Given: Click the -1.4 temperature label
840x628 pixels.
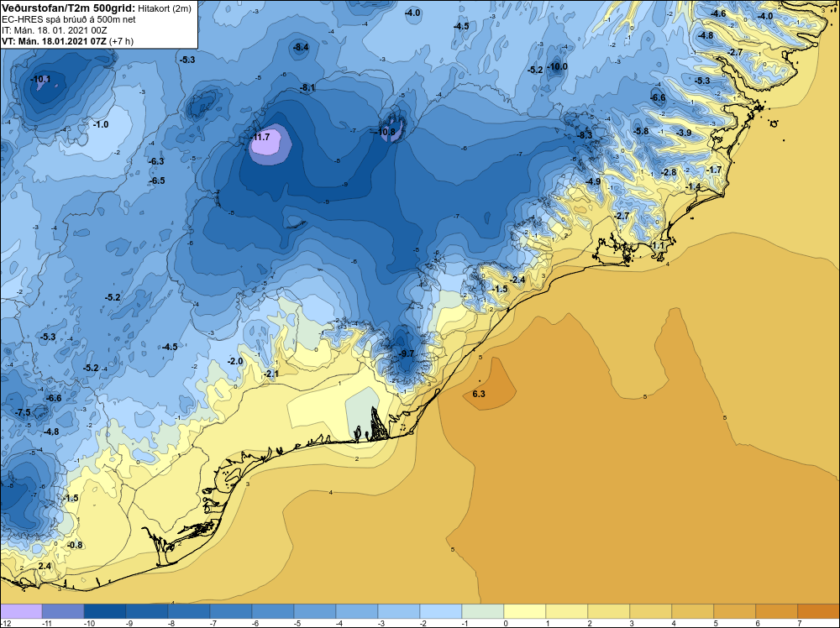Looking at the screenshot, I should click(x=693, y=186).
